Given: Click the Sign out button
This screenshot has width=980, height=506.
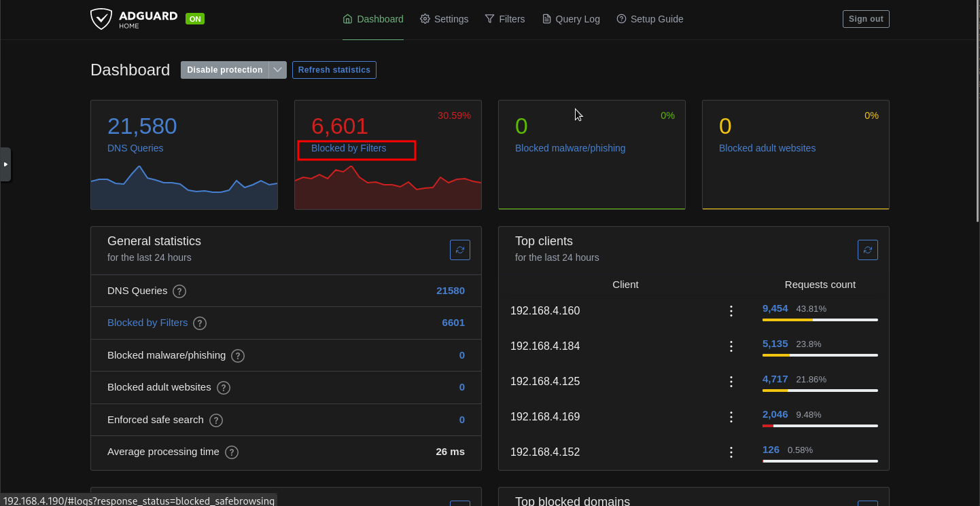Looking at the screenshot, I should click(866, 19).
